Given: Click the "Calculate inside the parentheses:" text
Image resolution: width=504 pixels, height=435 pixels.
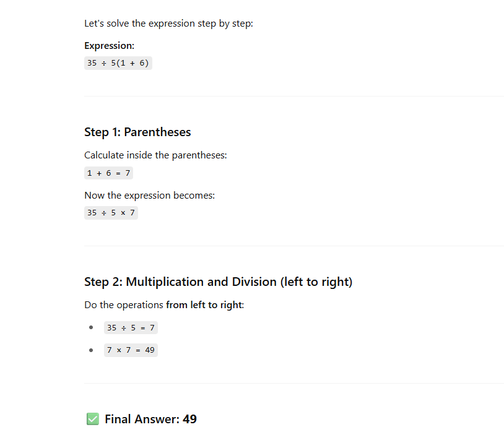Looking at the screenshot, I should click(x=155, y=155).
